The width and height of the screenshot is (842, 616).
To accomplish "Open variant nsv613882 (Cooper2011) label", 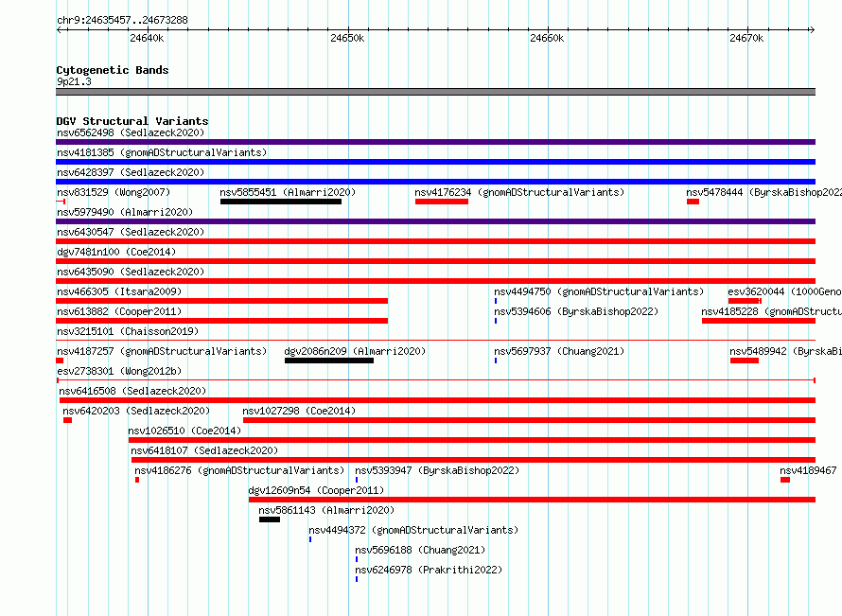I will [119, 311].
